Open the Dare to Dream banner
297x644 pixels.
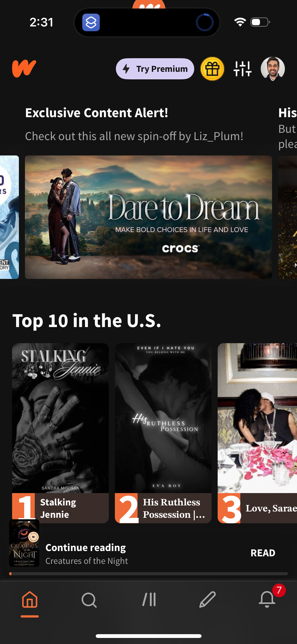(x=148, y=217)
